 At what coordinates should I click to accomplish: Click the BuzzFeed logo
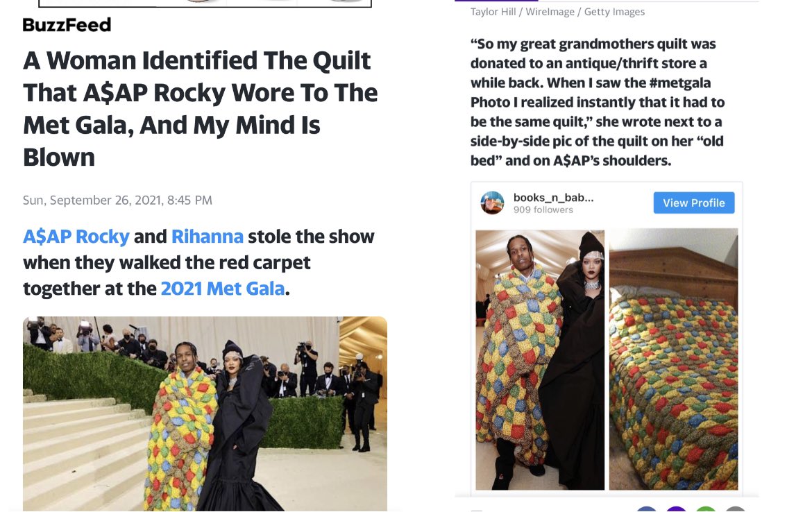[x=67, y=24]
